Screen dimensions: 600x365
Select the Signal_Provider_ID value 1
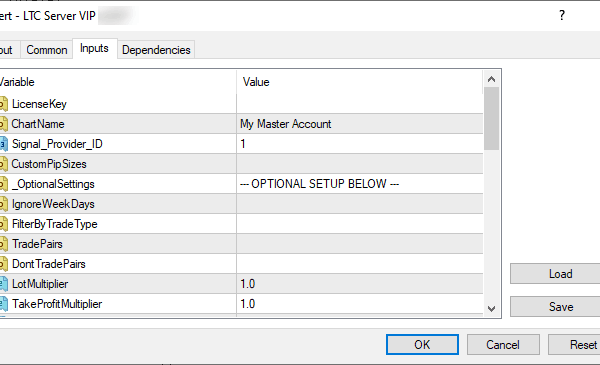click(x=243, y=144)
